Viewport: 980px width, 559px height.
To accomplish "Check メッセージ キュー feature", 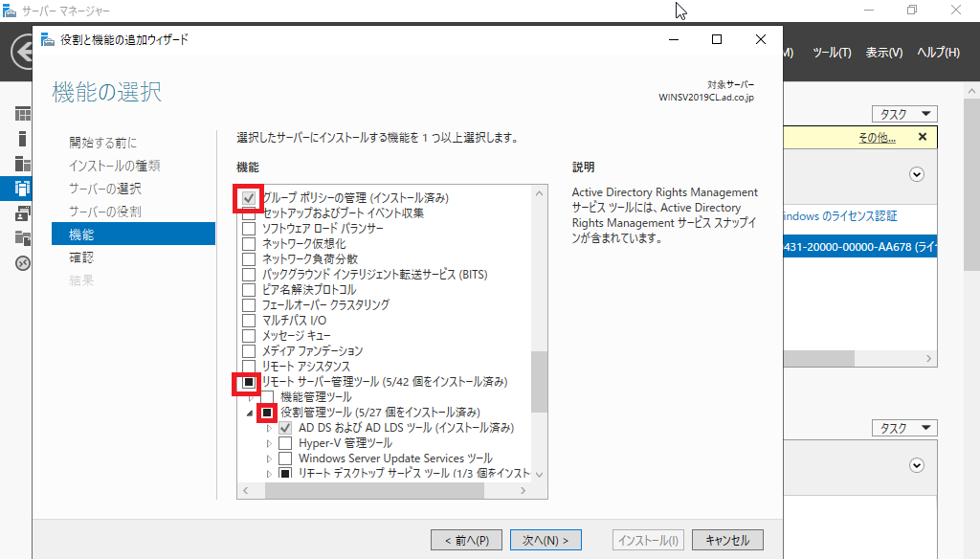I will click(x=249, y=336).
